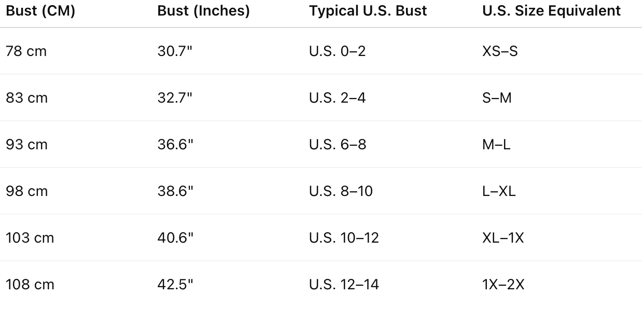This screenshot has height=309, width=644.
Task: Click the U.S. 0–2 cell
Action: (338, 51)
